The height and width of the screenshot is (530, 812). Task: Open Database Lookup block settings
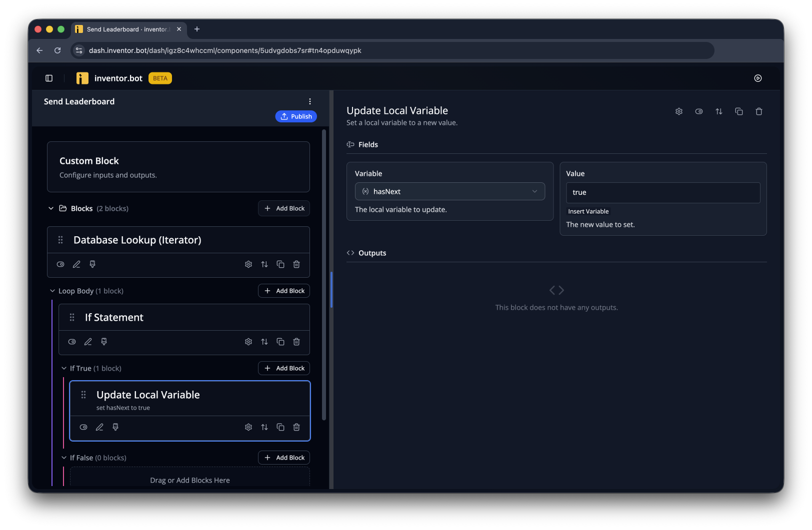[248, 264]
